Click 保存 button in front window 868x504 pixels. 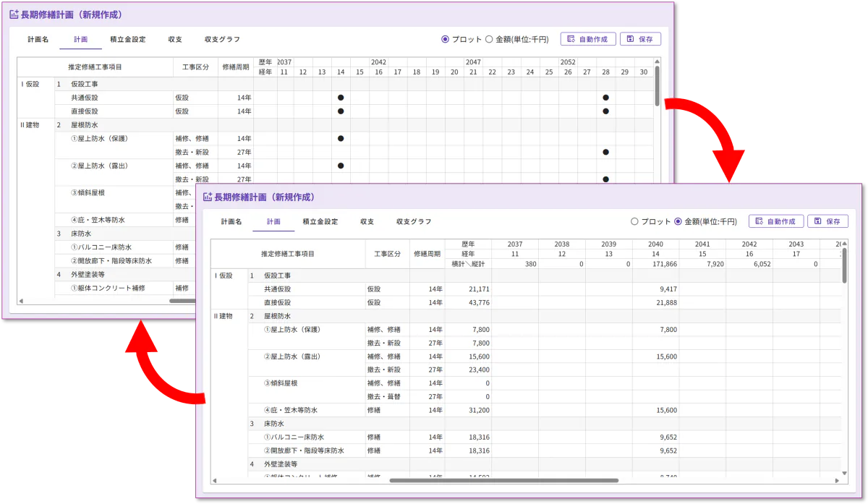click(828, 221)
